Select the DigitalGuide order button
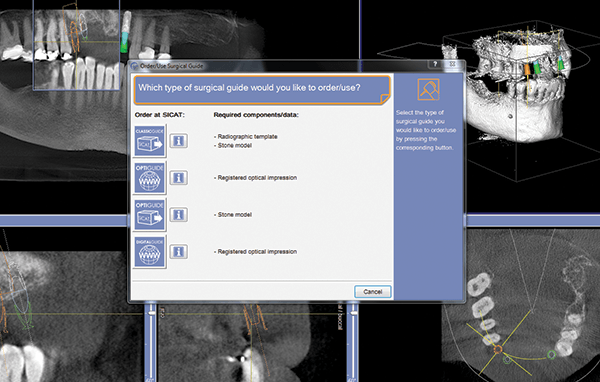600x382 pixels. point(150,252)
